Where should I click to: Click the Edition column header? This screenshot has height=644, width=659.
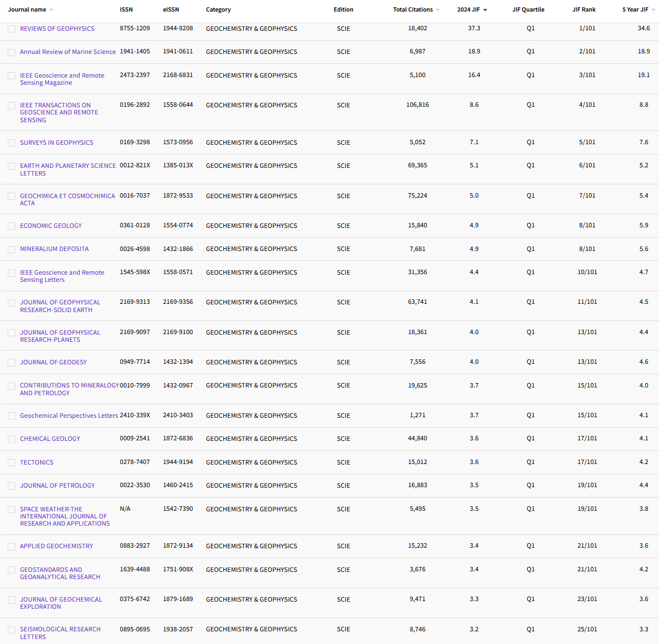click(343, 9)
